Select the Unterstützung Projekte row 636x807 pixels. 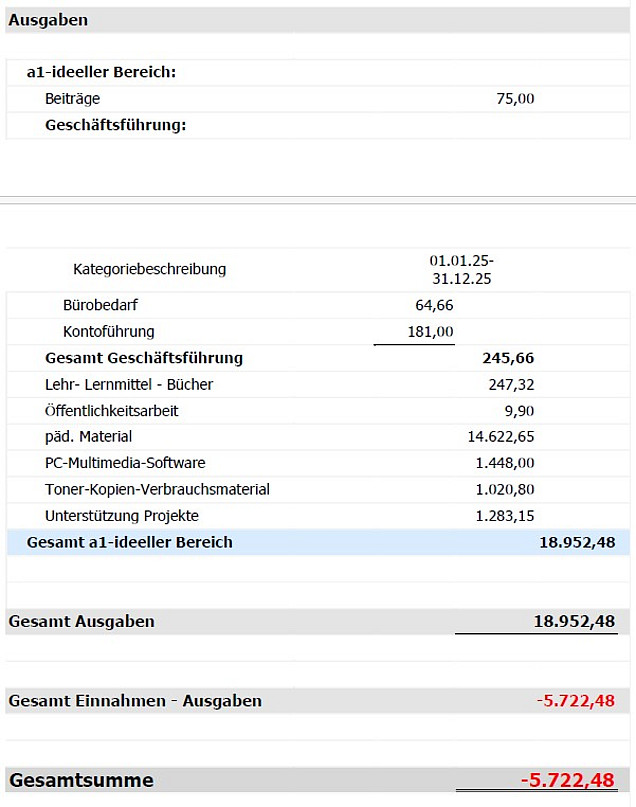pos(317,516)
